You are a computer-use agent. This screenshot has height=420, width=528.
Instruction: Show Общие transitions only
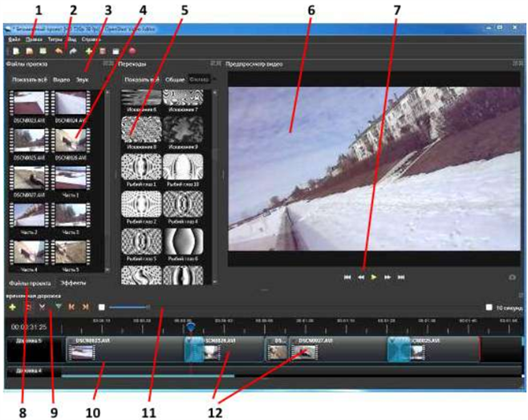(x=174, y=80)
